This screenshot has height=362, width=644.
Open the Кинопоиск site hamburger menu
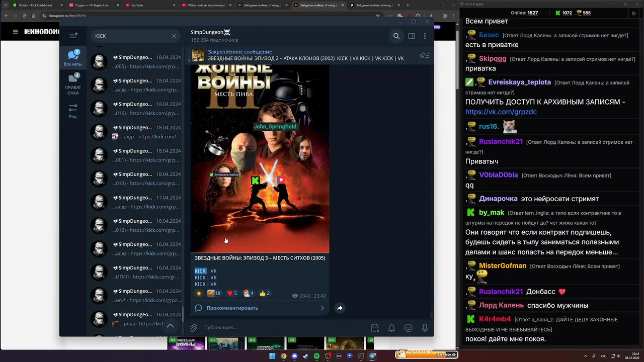pos(15,32)
